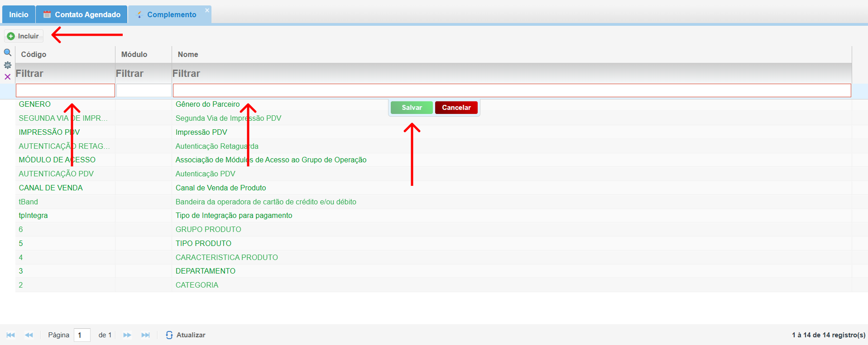
Task: Click the purple X clear filter icon
Action: pyautogui.click(x=8, y=77)
